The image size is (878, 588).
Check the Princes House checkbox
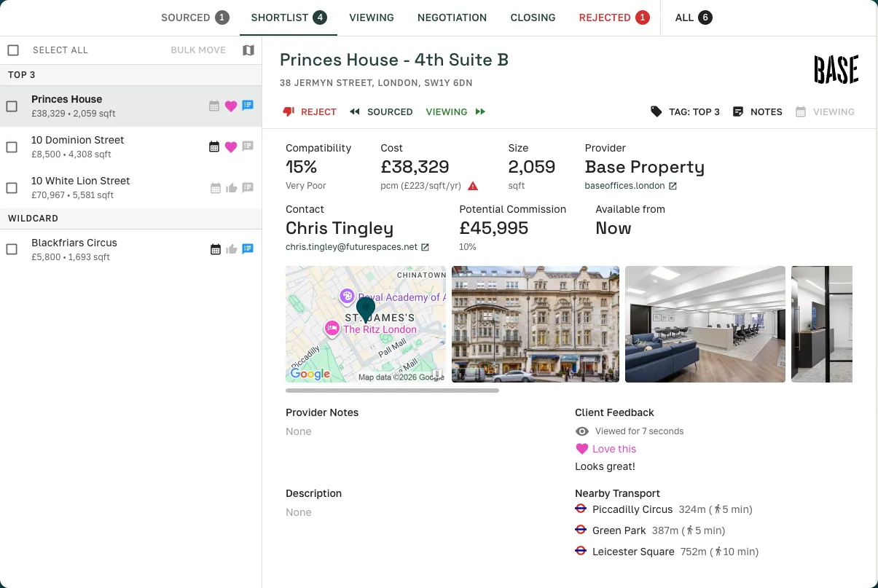[12, 105]
